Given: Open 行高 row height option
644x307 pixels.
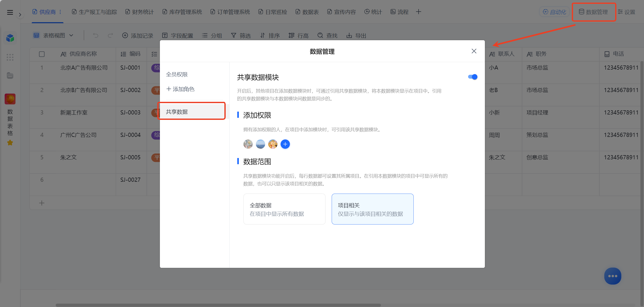Looking at the screenshot, I should coord(299,36).
